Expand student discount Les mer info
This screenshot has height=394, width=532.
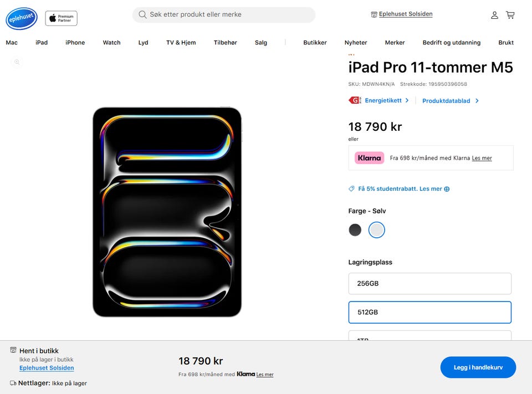tap(434, 188)
